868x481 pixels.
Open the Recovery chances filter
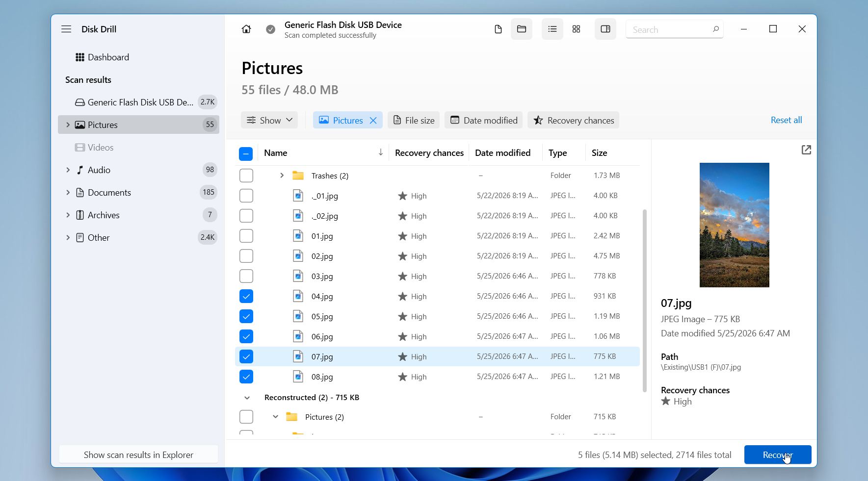point(573,120)
